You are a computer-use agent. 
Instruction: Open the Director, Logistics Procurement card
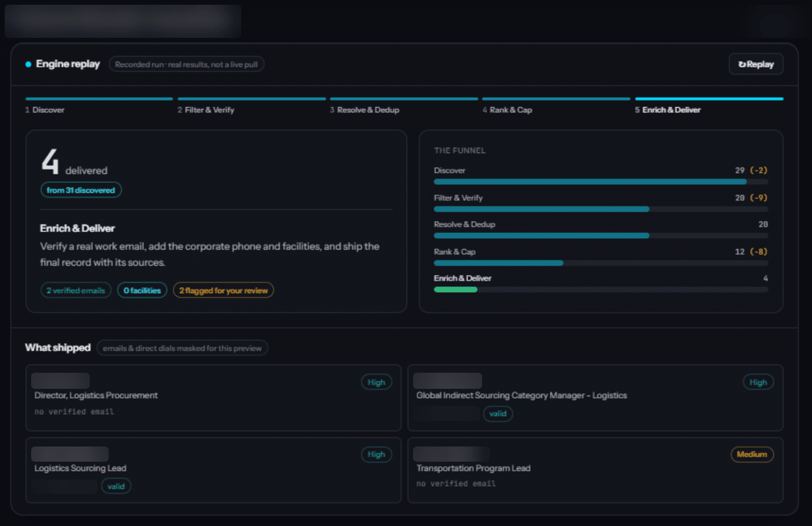(214, 398)
